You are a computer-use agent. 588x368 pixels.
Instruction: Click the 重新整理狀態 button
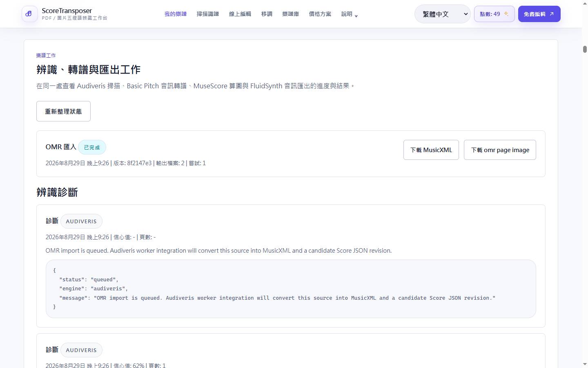click(63, 111)
